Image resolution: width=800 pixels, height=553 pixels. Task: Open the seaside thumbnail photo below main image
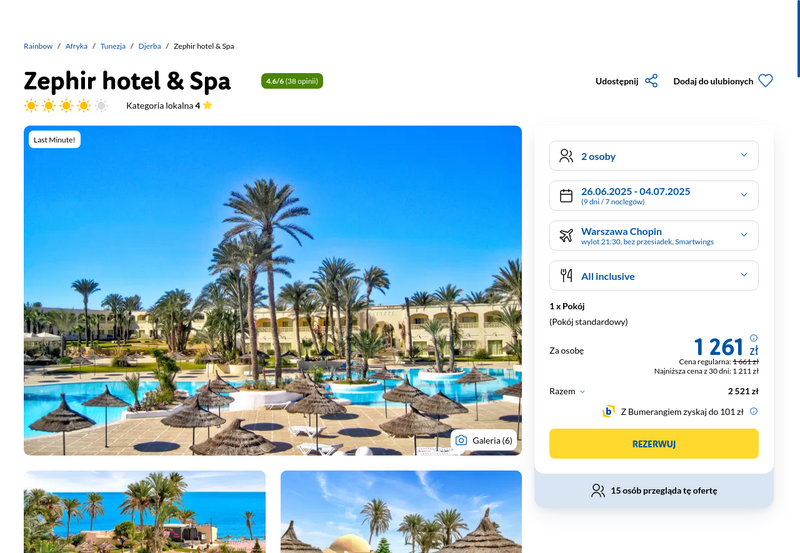[x=145, y=512]
